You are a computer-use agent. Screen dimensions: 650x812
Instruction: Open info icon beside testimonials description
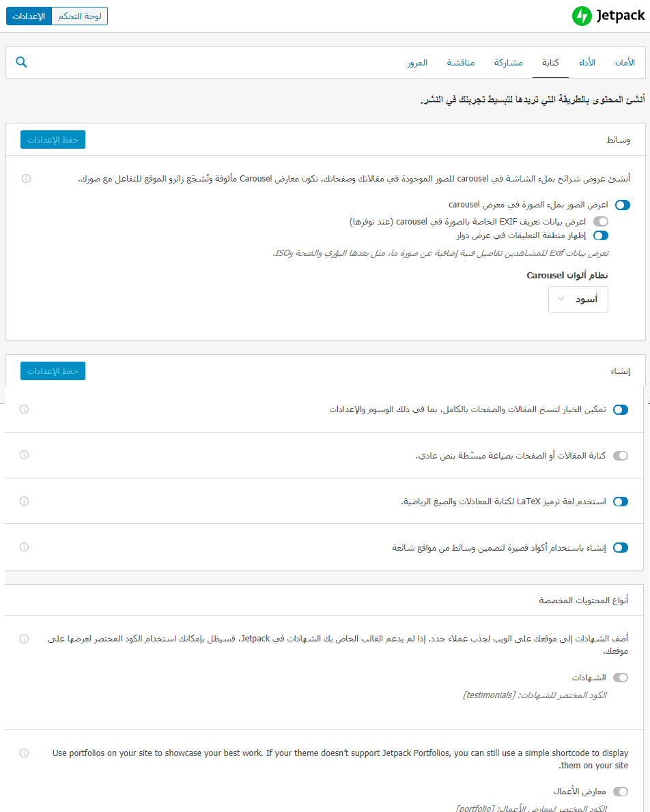[24, 639]
